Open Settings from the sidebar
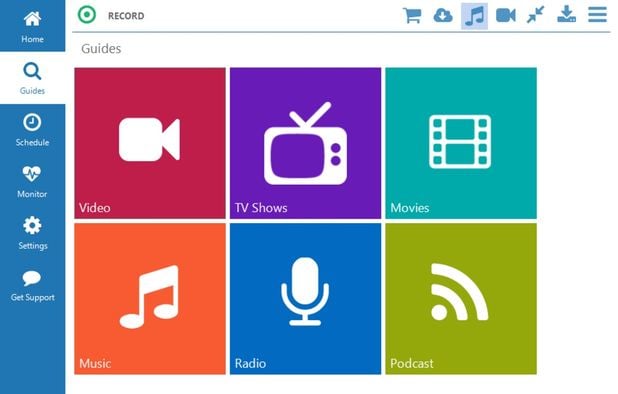This screenshot has width=618, height=394. click(x=32, y=233)
